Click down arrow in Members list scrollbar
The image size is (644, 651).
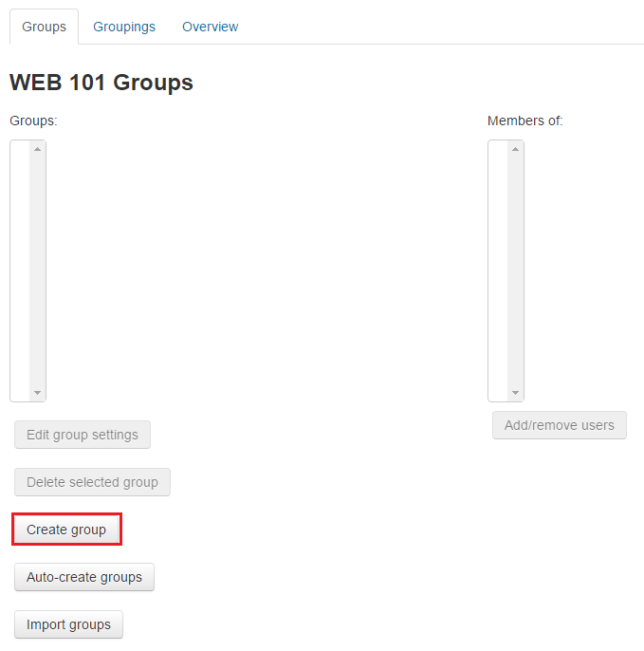coord(516,393)
